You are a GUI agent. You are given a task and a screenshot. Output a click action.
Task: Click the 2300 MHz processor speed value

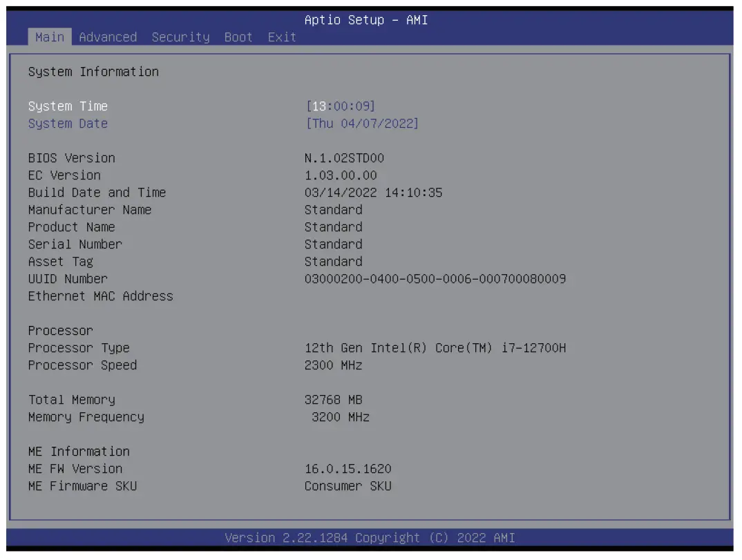pos(334,365)
